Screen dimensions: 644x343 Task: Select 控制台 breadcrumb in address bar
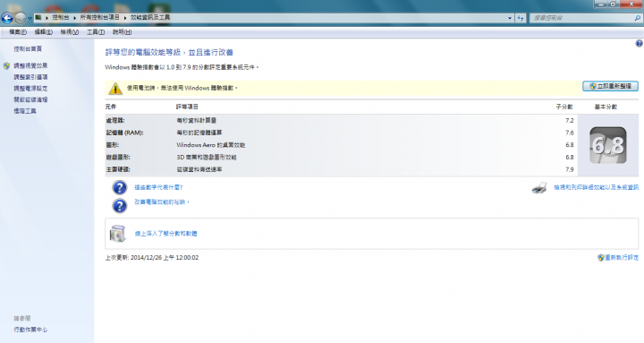(x=61, y=17)
